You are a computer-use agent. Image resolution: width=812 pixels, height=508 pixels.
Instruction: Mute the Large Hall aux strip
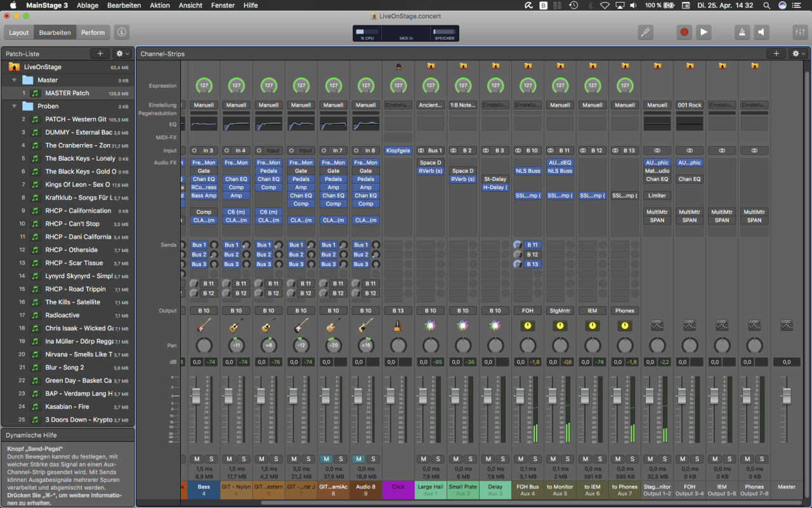point(423,459)
